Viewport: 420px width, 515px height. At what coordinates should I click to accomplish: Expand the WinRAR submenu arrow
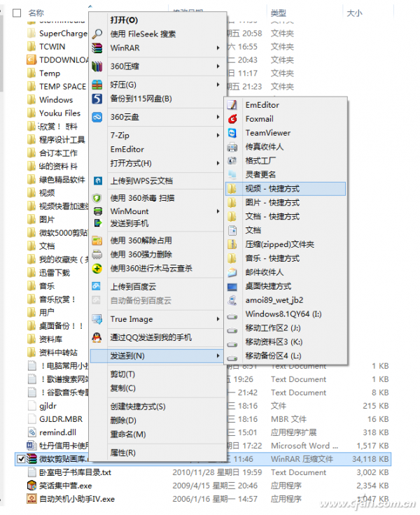(218, 48)
